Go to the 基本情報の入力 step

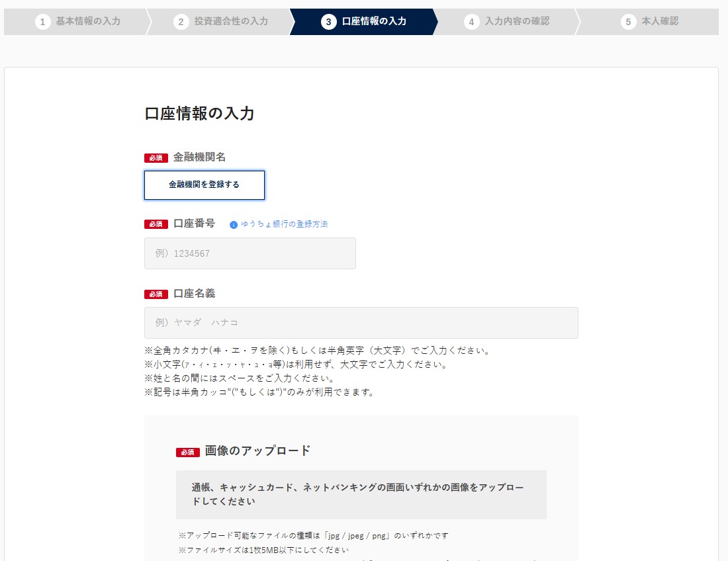tap(88, 21)
